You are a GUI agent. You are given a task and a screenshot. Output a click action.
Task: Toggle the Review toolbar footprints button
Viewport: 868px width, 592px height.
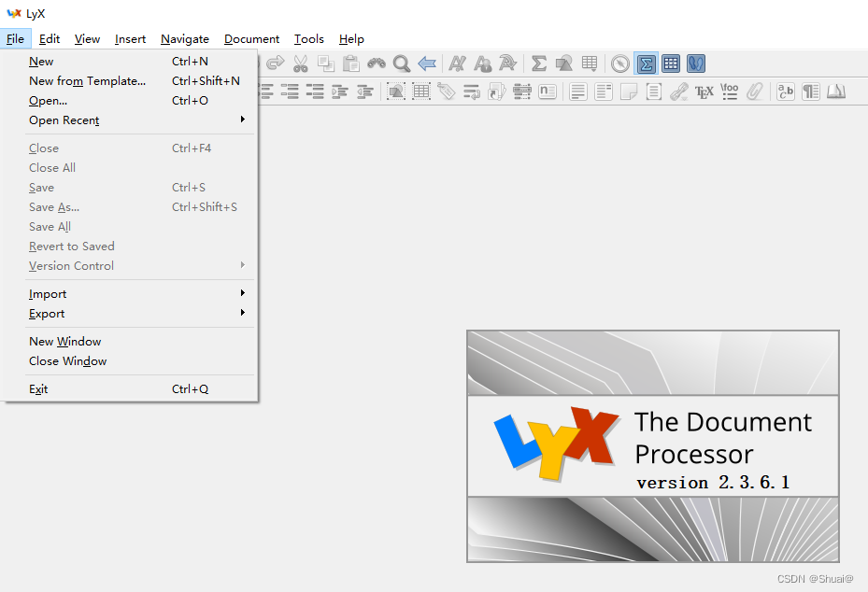(696, 63)
